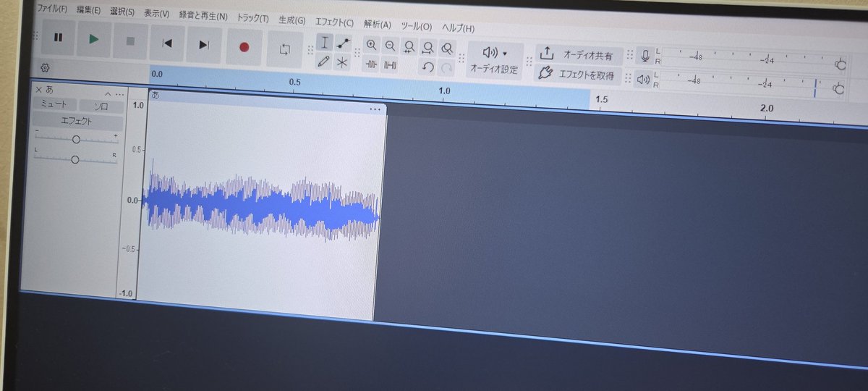Click the recording level knob at the end of the record meter

pos(841,65)
